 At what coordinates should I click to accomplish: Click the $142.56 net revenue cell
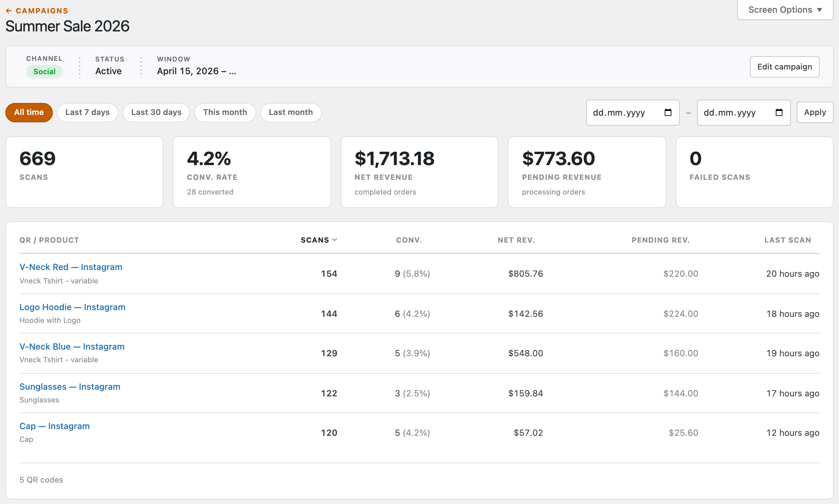click(526, 314)
